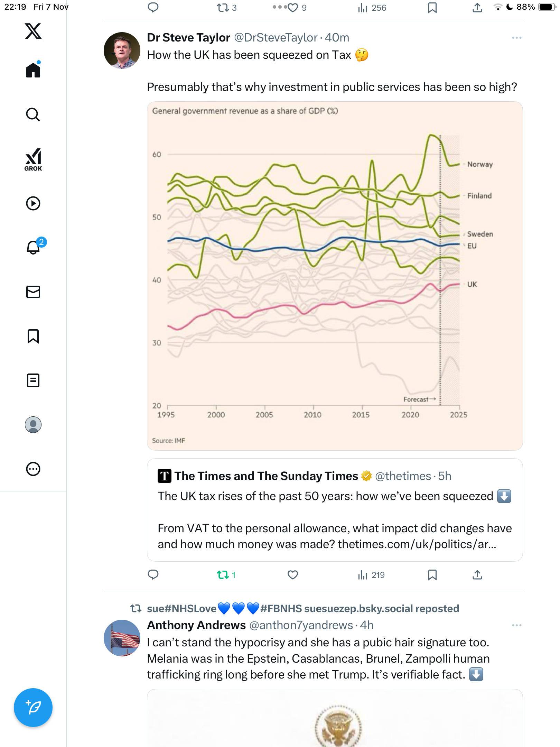Open the profile avatar in sidebar
This screenshot has height=747, width=560.
[x=33, y=425]
